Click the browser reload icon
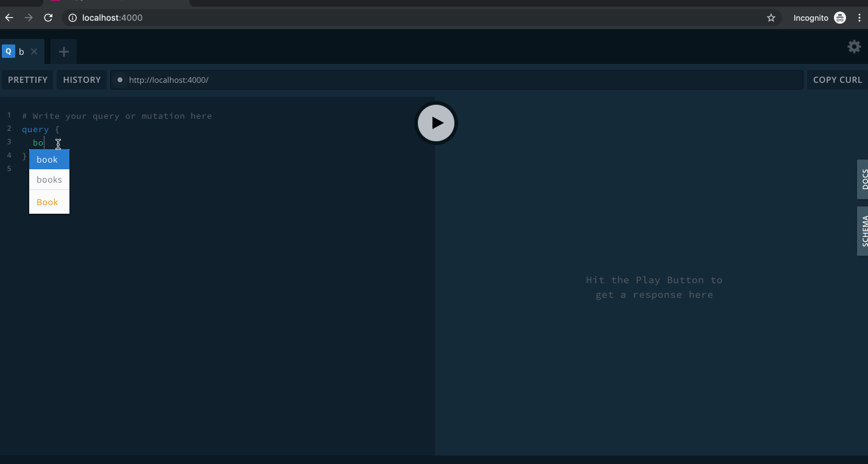The width and height of the screenshot is (868, 464). (48, 18)
